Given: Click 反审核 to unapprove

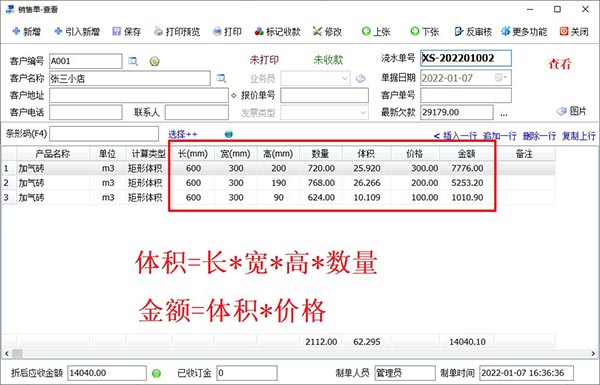Looking at the screenshot, I should 473,31.
